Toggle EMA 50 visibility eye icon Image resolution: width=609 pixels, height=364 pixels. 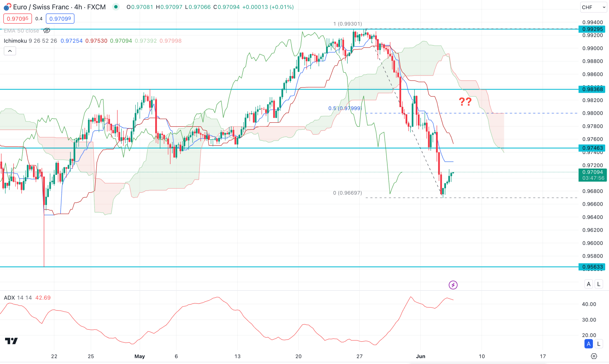[47, 31]
